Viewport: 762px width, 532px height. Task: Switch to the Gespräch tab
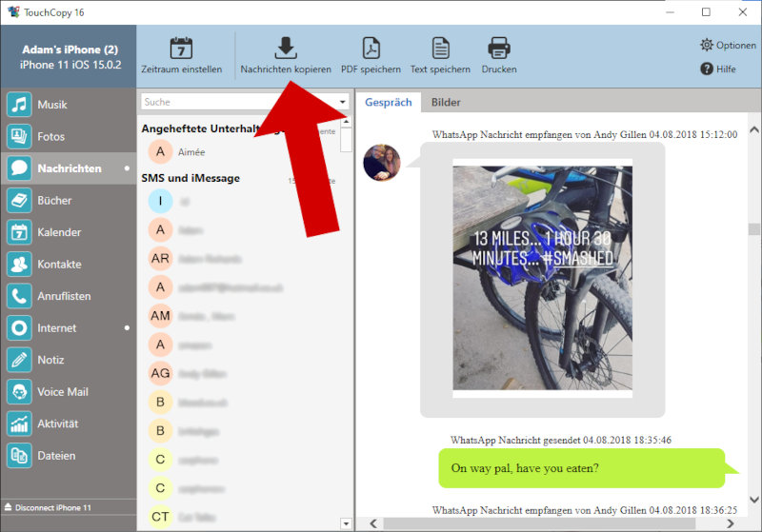[x=389, y=102]
